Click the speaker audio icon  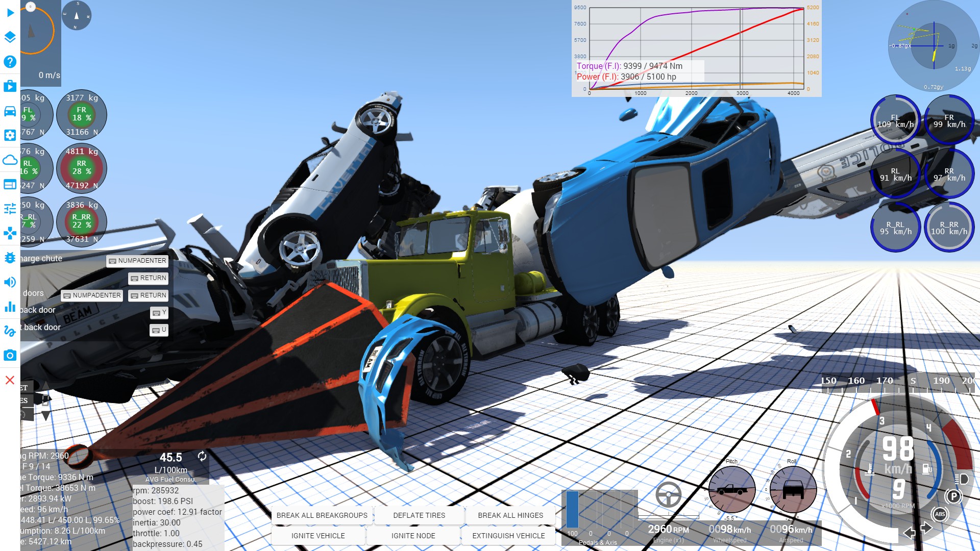click(10, 282)
